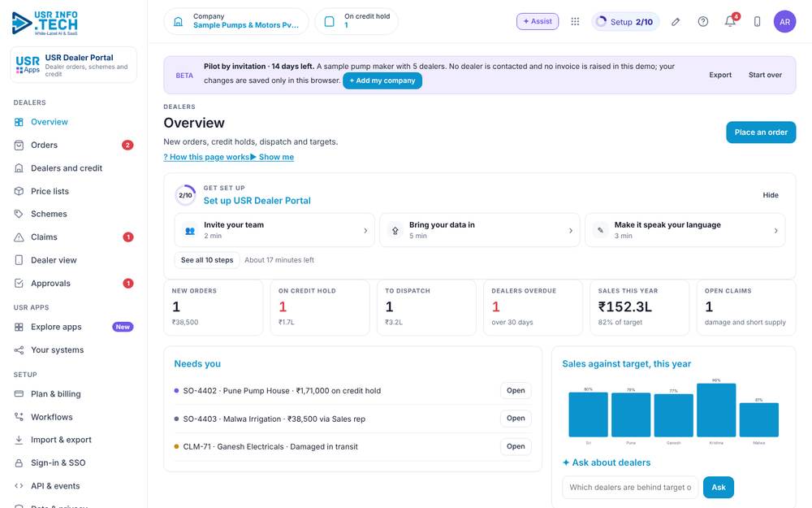Screen dimensions: 812x508
Task: Click the Ask about dealers input field
Action: point(630,487)
